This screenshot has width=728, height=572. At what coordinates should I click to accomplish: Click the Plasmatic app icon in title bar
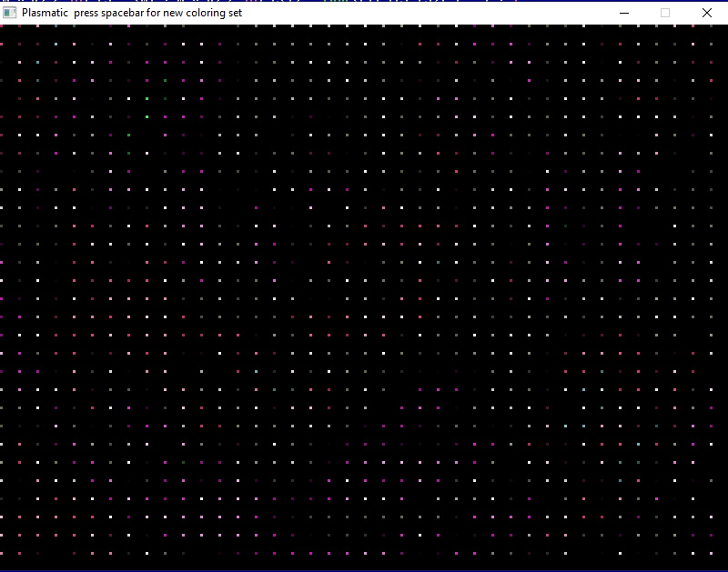tap(10, 13)
